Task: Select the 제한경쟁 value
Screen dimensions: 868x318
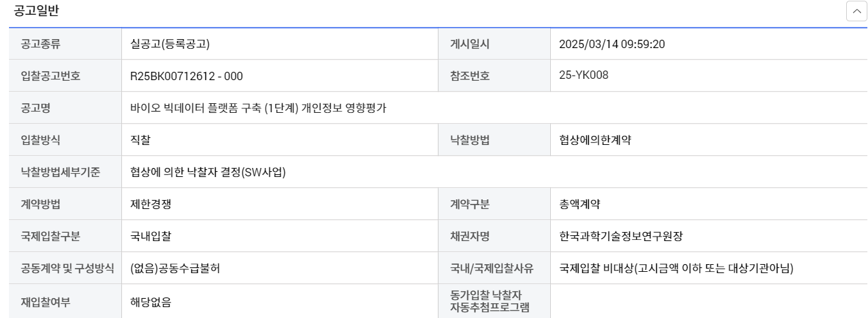Action: [150, 205]
